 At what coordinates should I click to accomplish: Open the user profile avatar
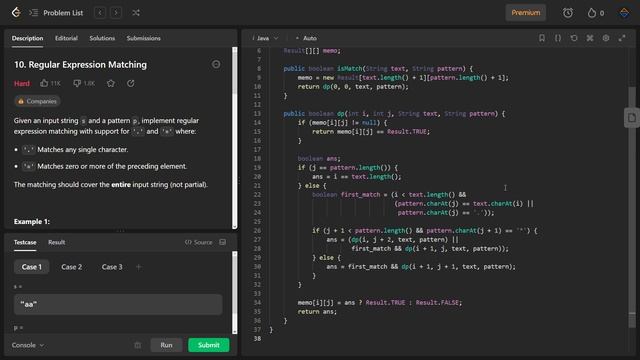coord(624,13)
